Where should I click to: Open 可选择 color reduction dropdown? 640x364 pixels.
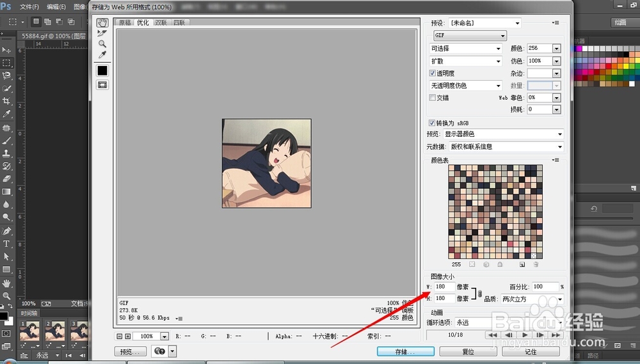tap(466, 49)
